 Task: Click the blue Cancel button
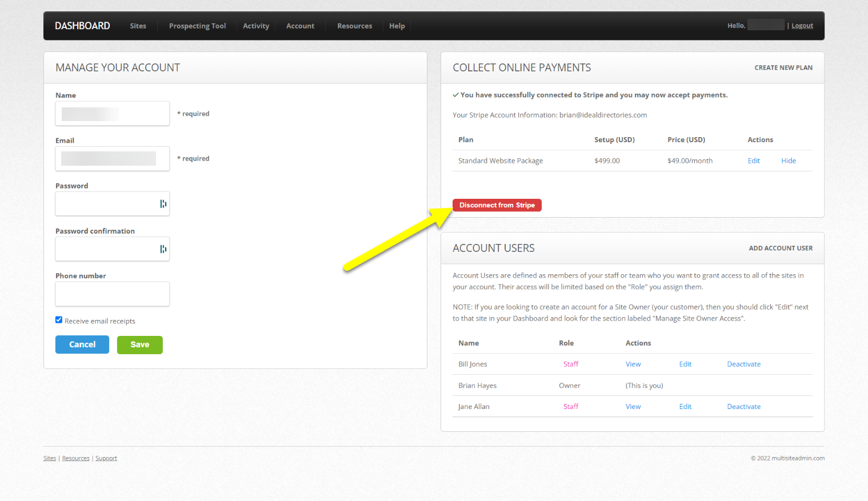(82, 344)
